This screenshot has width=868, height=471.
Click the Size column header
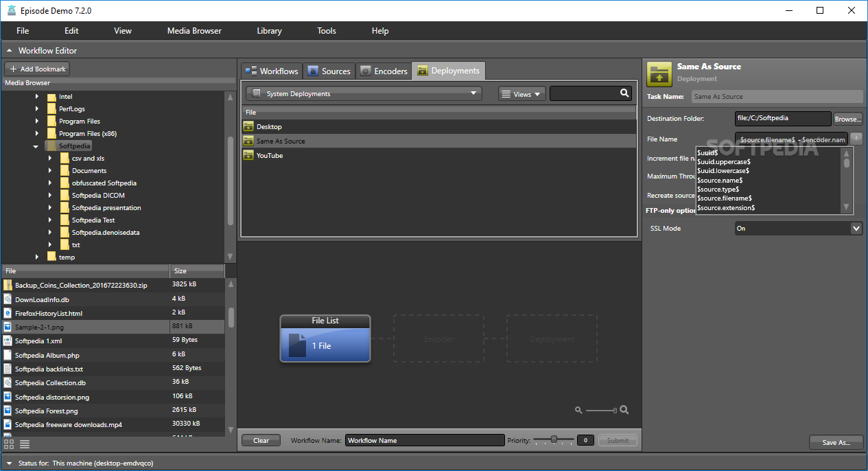[x=197, y=271]
